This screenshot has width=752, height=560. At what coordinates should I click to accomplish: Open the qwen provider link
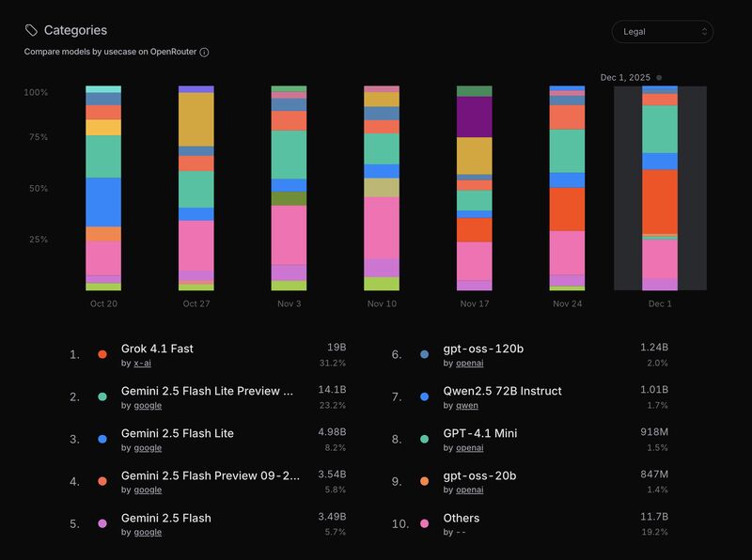click(467, 406)
